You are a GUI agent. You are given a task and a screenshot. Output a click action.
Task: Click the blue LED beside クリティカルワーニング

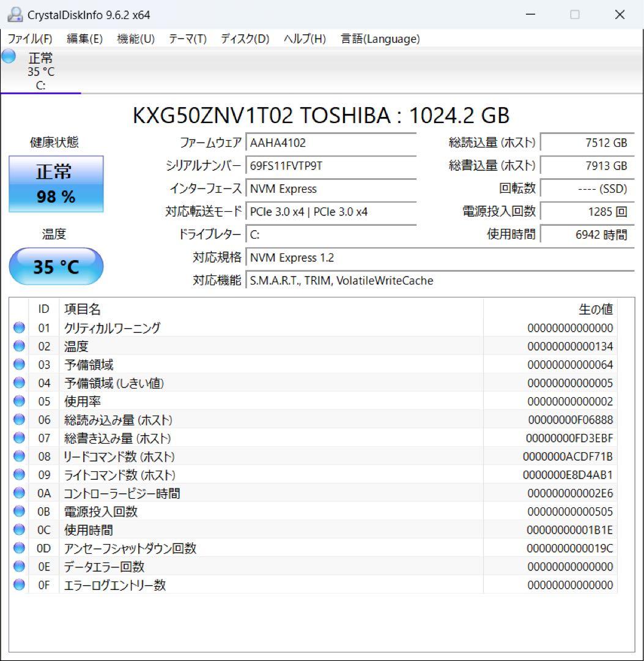(18, 327)
